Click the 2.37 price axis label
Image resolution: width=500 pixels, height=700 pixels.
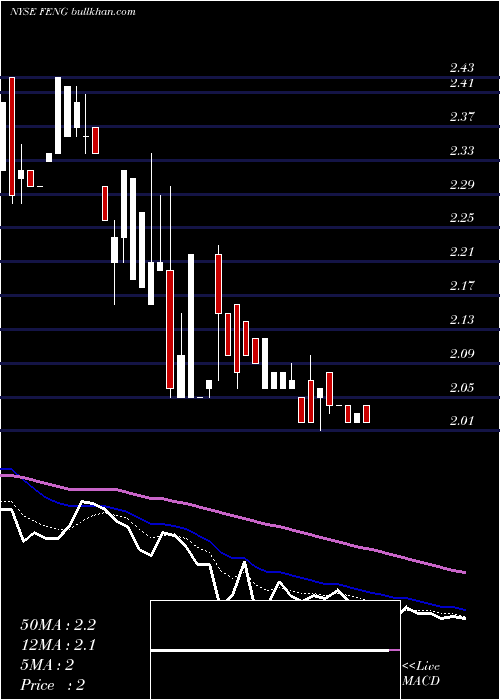[462, 117]
